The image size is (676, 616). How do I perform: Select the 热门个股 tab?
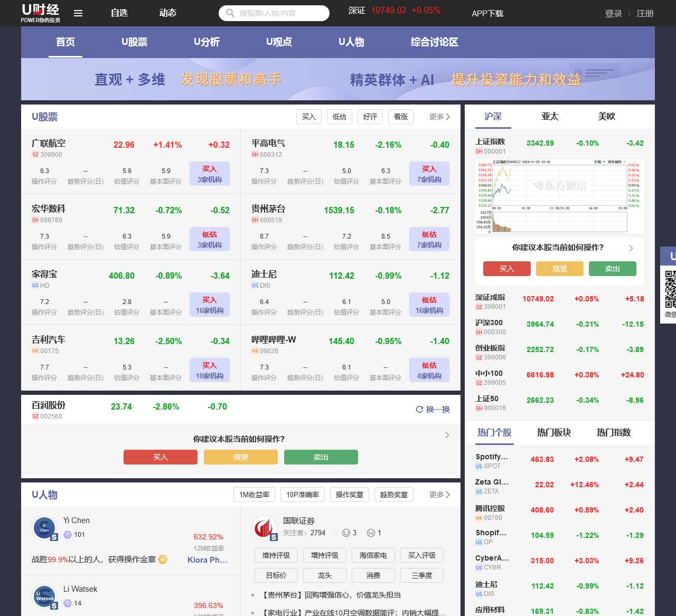point(494,432)
